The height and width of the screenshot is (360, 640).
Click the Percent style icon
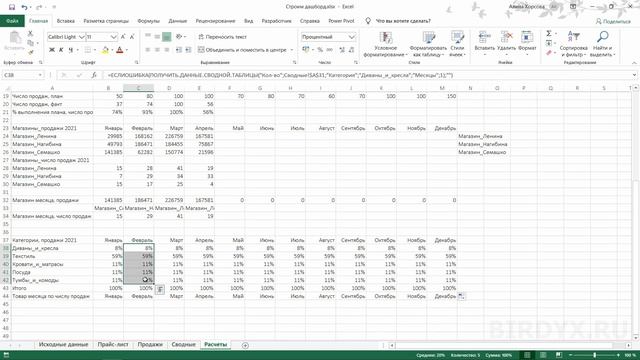click(x=320, y=50)
